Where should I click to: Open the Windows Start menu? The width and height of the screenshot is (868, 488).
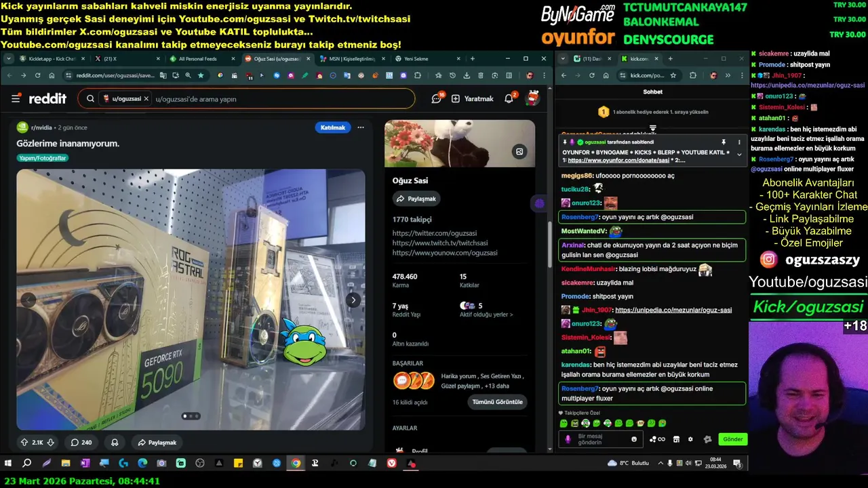[8, 464]
